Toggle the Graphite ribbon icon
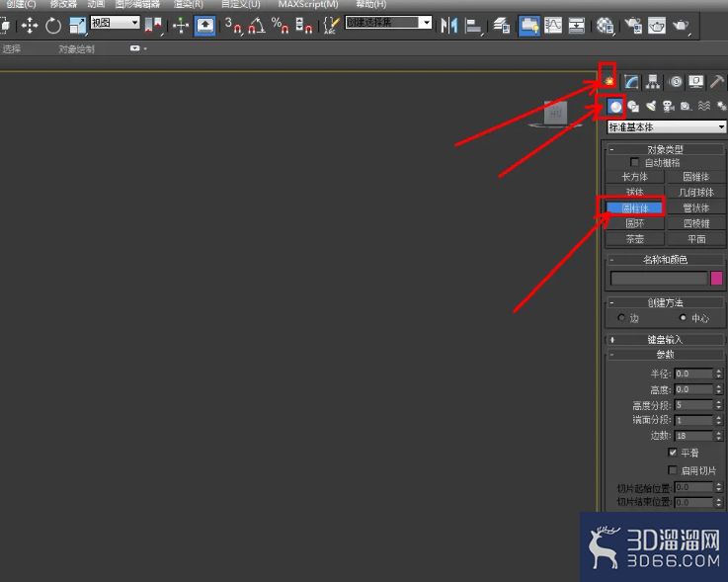Viewport: 728px width, 582px height. coord(529,25)
